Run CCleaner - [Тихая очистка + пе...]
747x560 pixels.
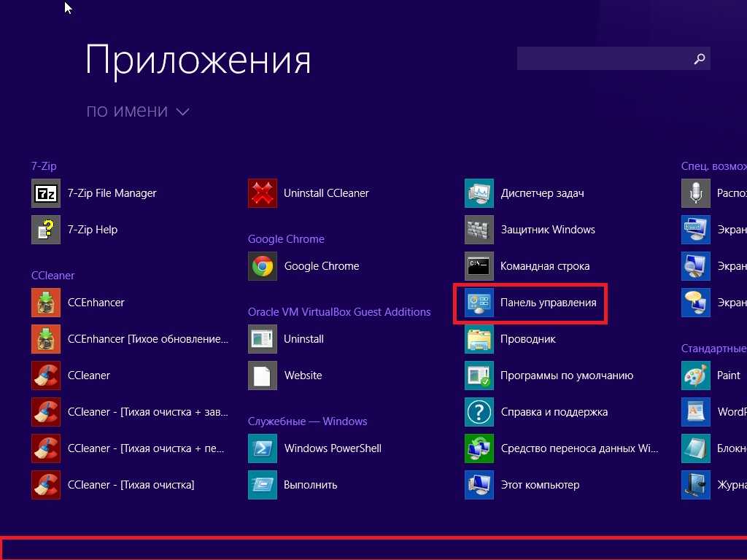click(x=128, y=448)
